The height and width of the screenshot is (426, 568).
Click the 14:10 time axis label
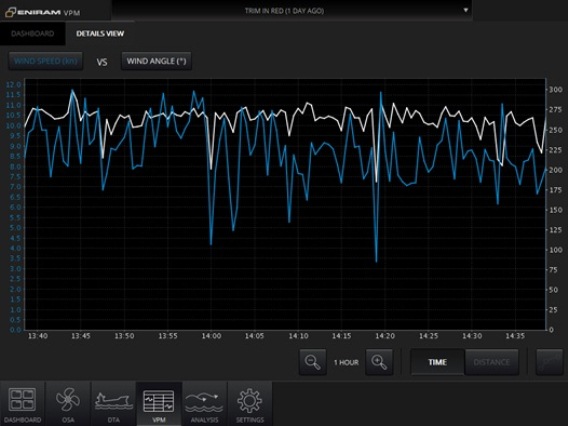pos(298,336)
